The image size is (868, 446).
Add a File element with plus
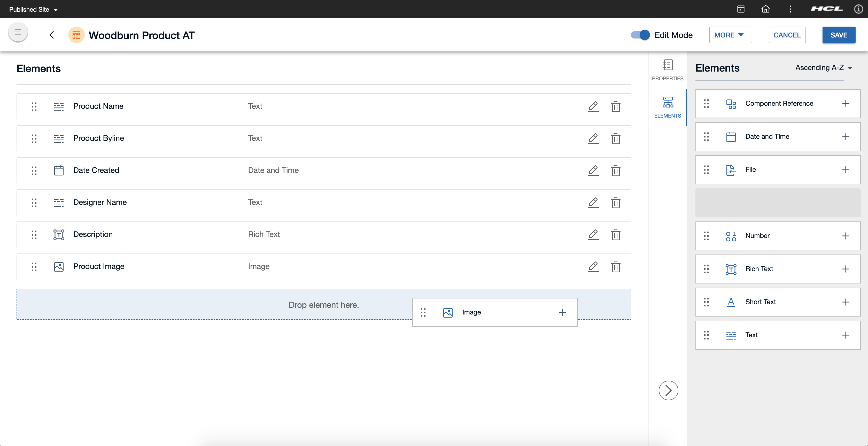[x=846, y=170]
